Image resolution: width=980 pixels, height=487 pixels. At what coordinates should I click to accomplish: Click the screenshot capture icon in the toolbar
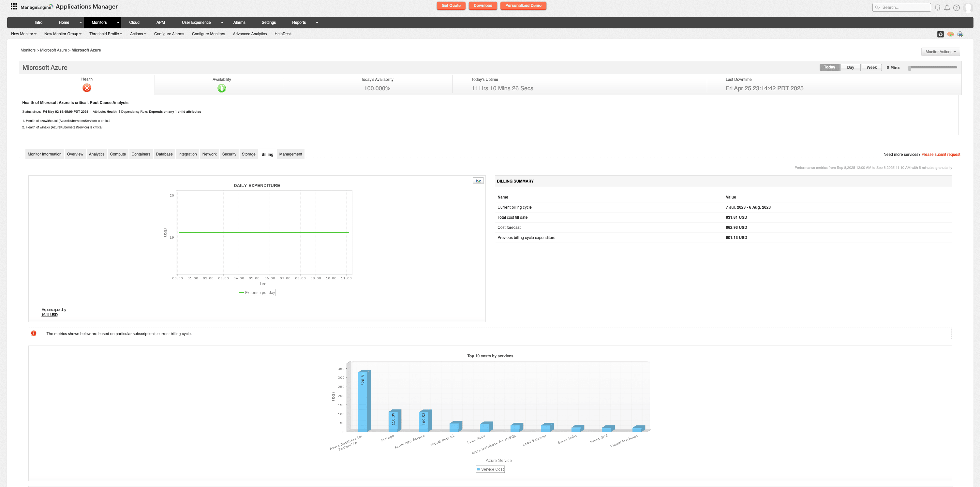point(941,34)
